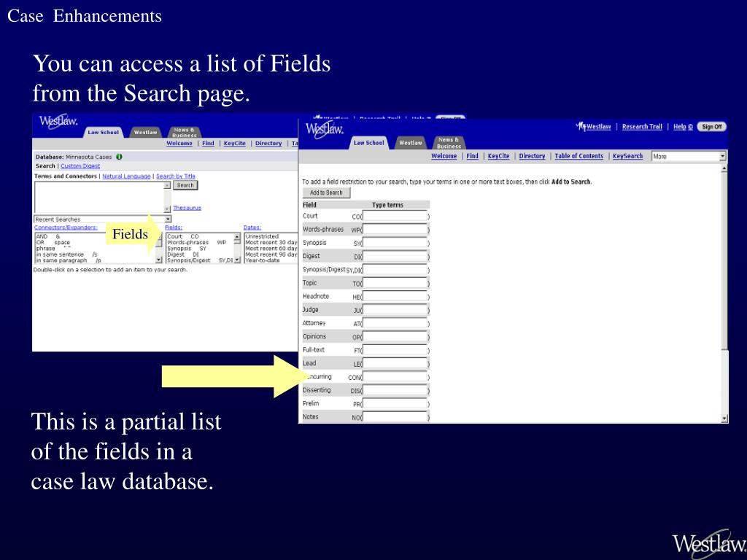This screenshot has width=747, height=560.
Task: Select 'Unrestricted' date option
Action: pyautogui.click(x=262, y=236)
